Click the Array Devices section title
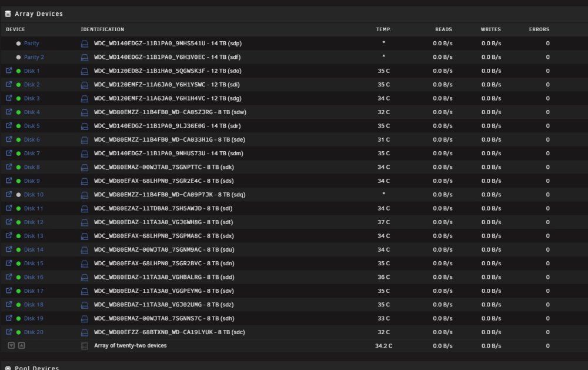This screenshot has height=370, width=588. [x=39, y=14]
